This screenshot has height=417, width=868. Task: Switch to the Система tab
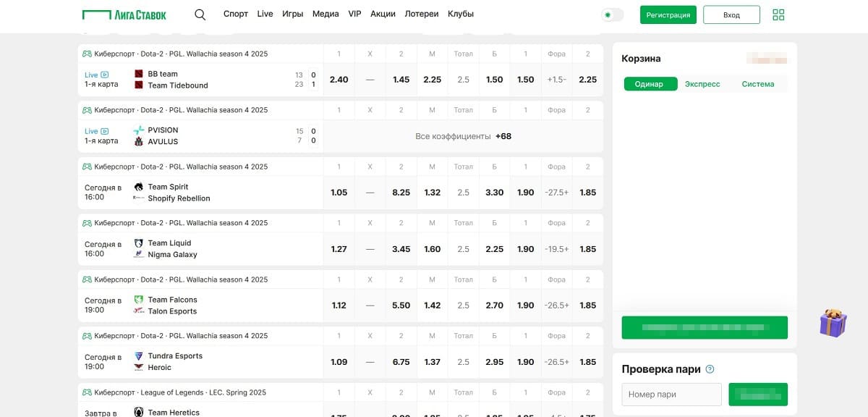point(757,84)
